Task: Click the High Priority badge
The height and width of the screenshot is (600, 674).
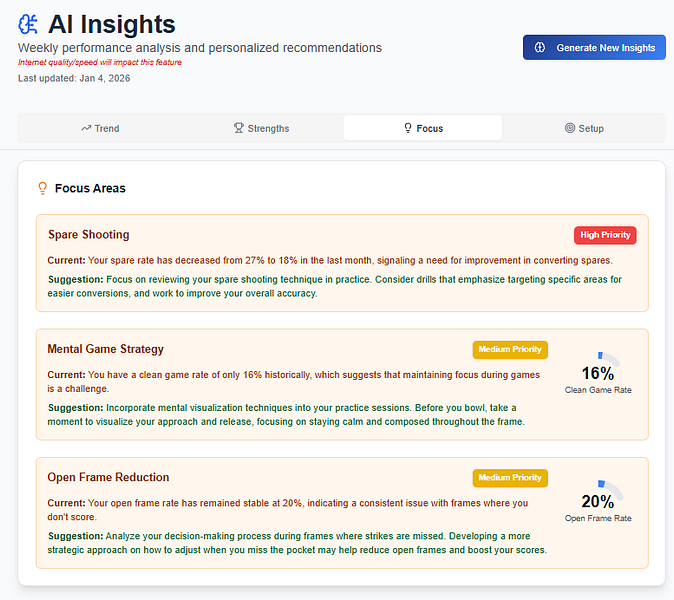Action: pos(605,235)
